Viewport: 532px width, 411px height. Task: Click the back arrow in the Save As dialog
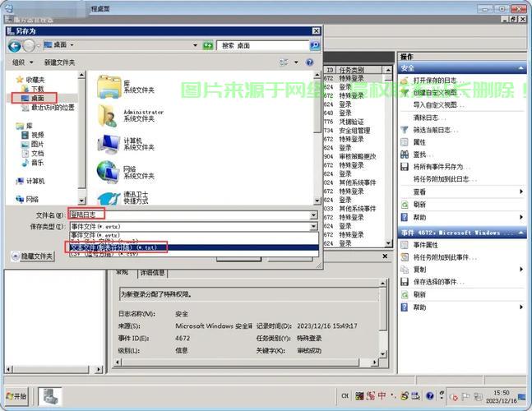coord(15,46)
